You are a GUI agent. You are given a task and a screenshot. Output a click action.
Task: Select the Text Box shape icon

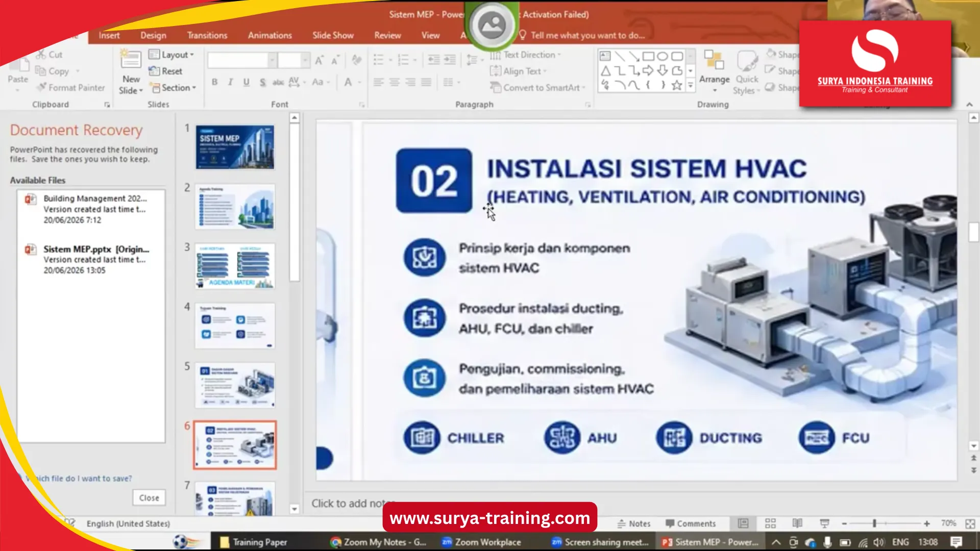[x=605, y=56]
